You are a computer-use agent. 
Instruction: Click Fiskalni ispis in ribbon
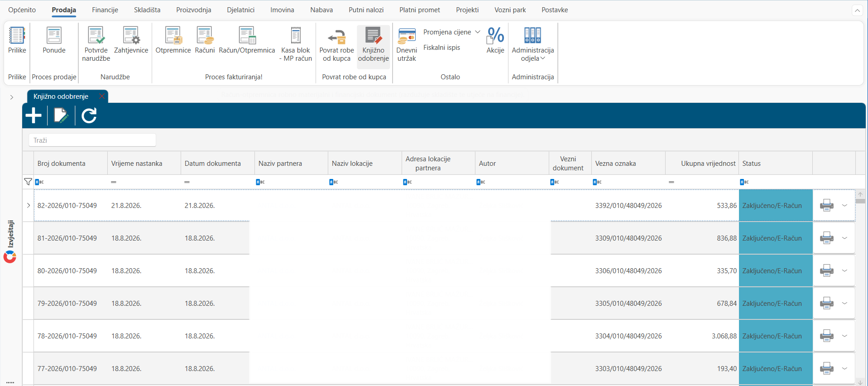(441, 48)
